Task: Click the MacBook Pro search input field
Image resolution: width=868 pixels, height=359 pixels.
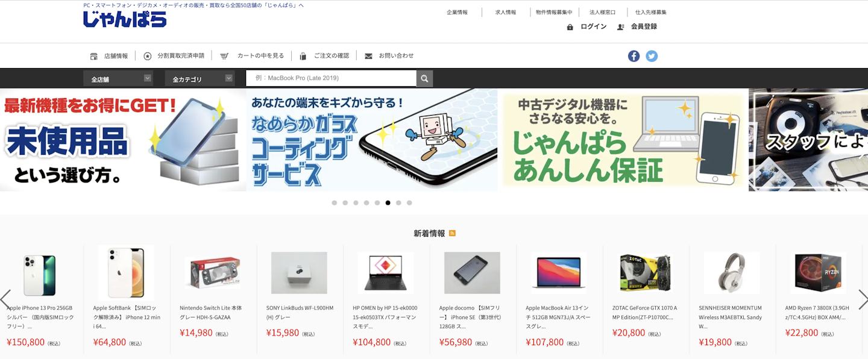Action: [331, 78]
